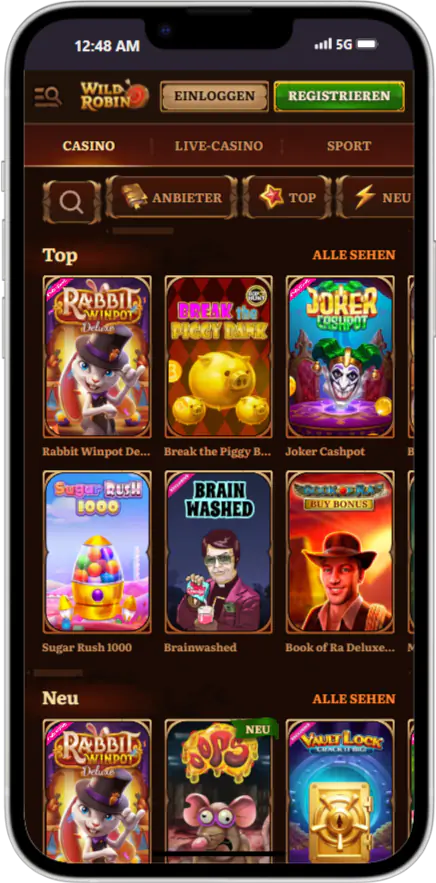Launch the Break the Piggy Bank game
Screen dimensions: 436x883
(219, 357)
